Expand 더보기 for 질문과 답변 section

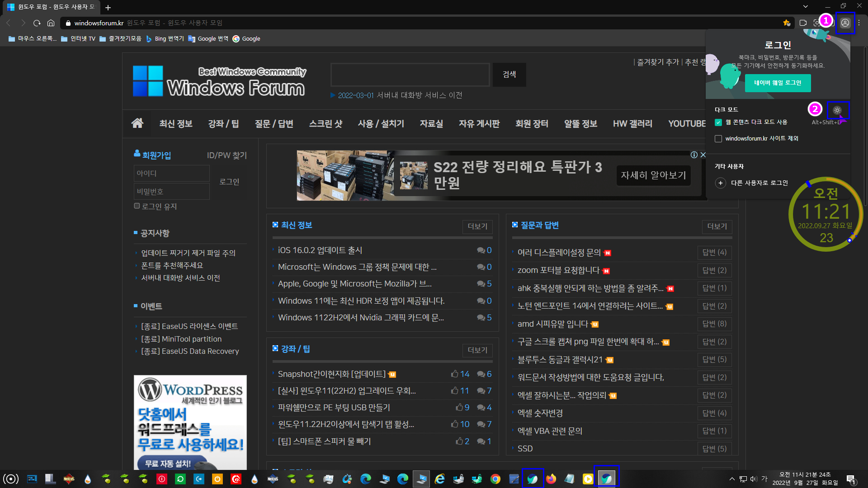(717, 226)
